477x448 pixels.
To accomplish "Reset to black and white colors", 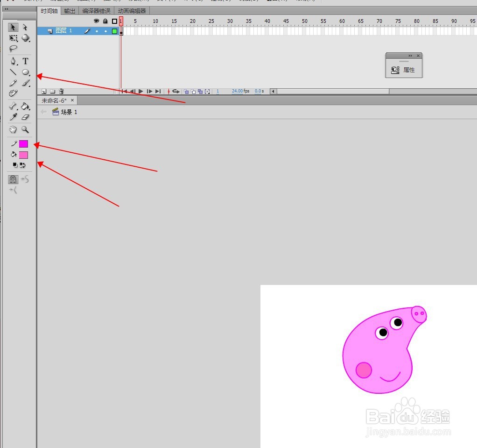I will pos(15,165).
